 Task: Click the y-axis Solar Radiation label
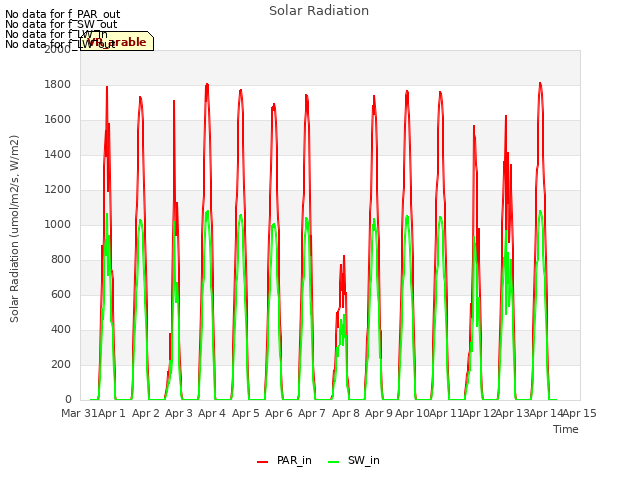(14, 229)
